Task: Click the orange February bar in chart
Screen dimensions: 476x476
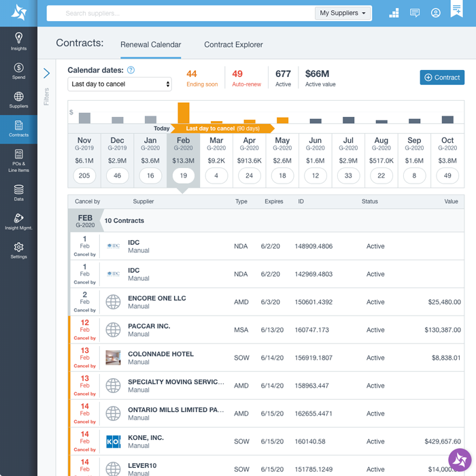Action: (183, 113)
